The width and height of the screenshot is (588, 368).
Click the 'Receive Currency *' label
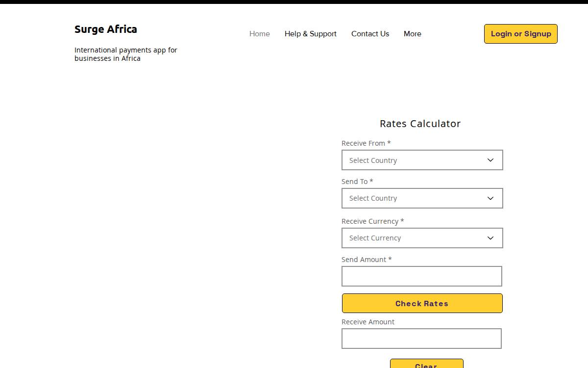coord(373,221)
